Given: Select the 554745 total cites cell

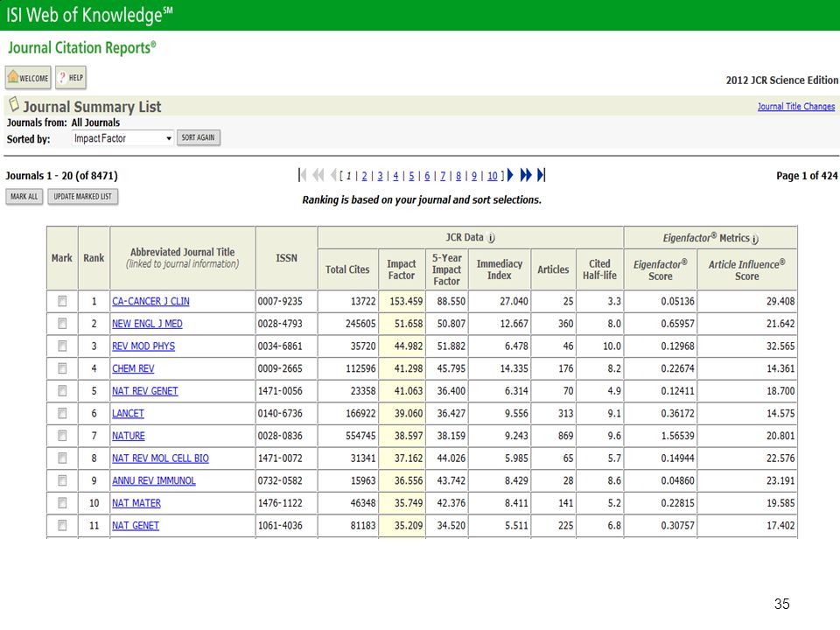Looking at the screenshot, I should [x=347, y=436].
